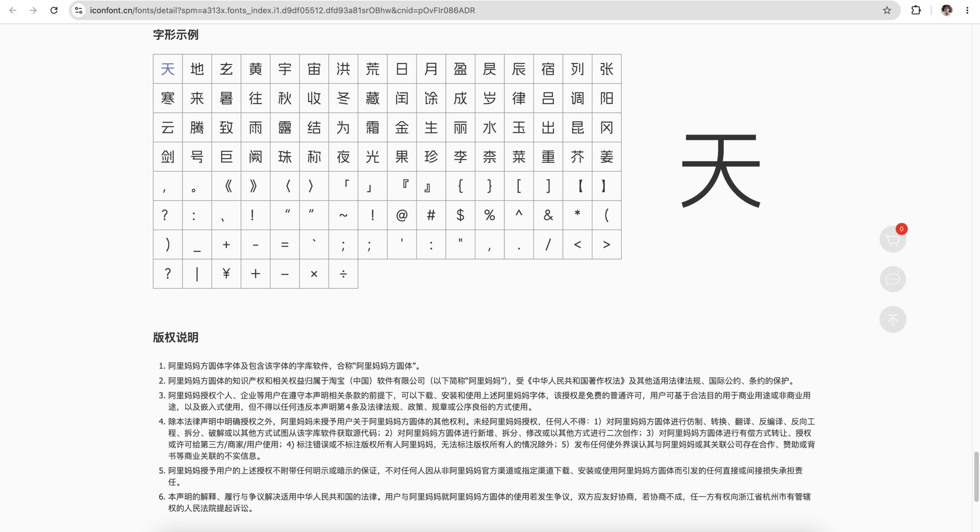The width and height of the screenshot is (980, 532).
Task: Select the glyph 盈 in the table
Action: tap(460, 69)
